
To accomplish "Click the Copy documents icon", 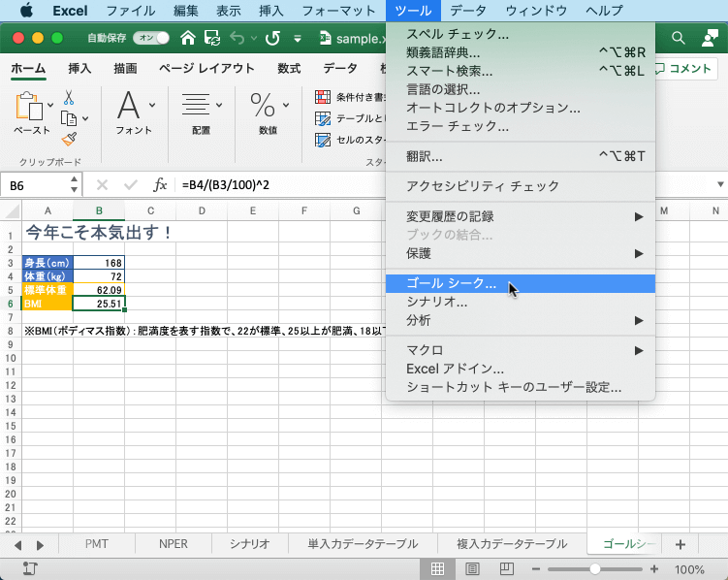I will click(x=69, y=118).
